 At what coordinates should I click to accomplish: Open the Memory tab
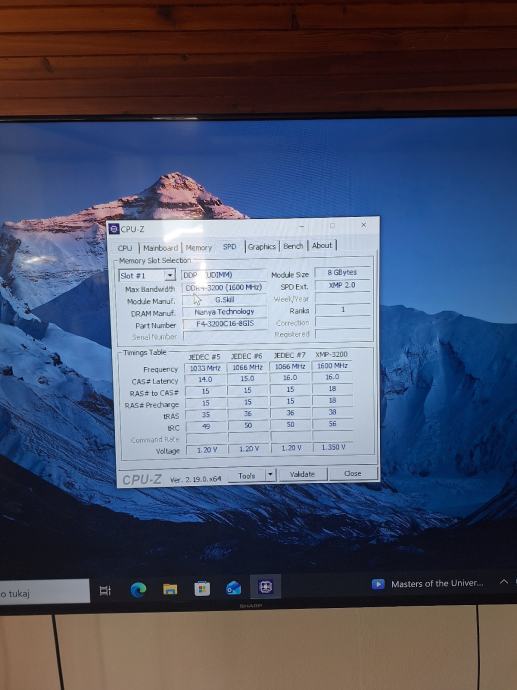(x=198, y=248)
